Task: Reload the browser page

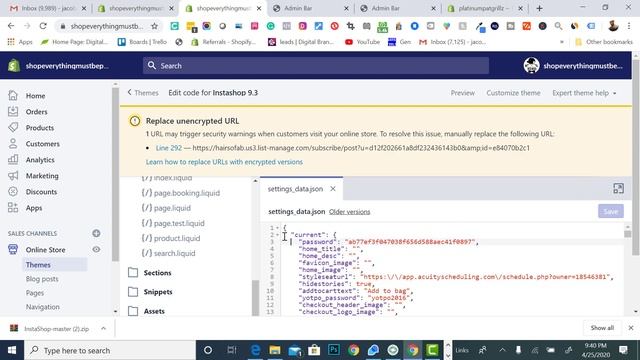Action: click(x=43, y=26)
